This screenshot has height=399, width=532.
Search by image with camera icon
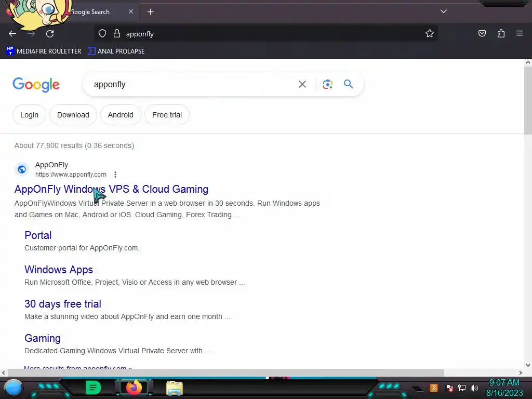[327, 84]
